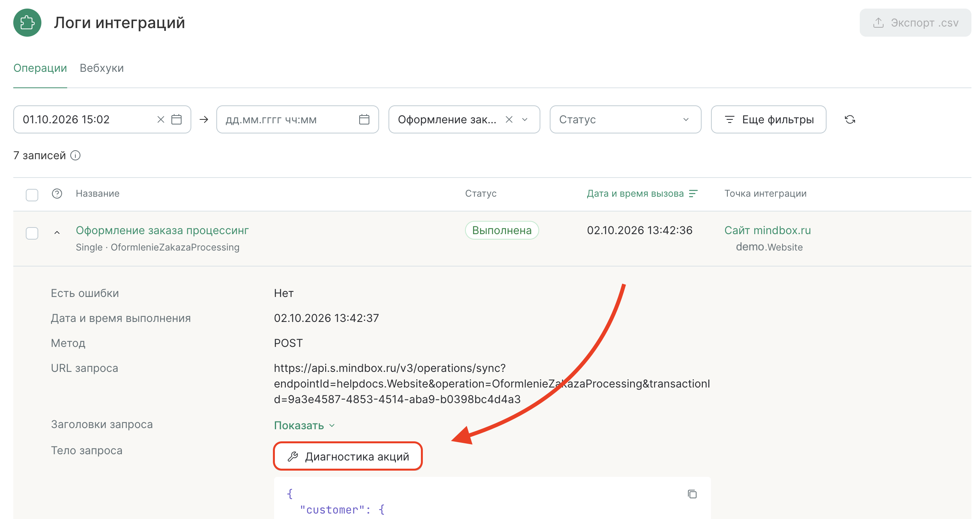Open Еще фильтры panel
Screen dimensions: 980x519
coord(768,119)
